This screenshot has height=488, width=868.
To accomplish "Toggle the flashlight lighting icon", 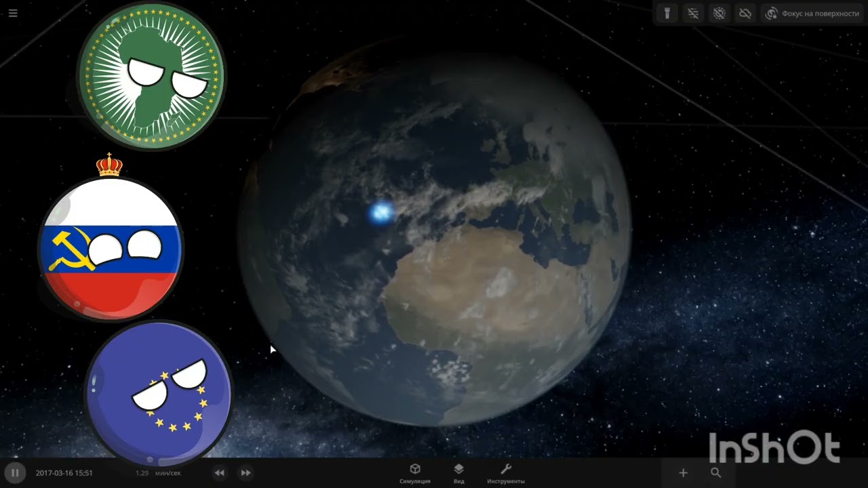I will (667, 13).
